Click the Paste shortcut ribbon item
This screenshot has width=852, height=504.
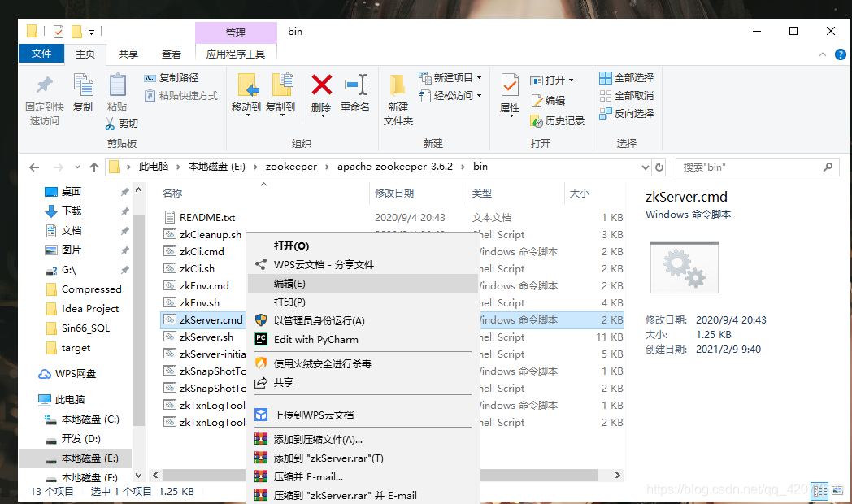181,96
